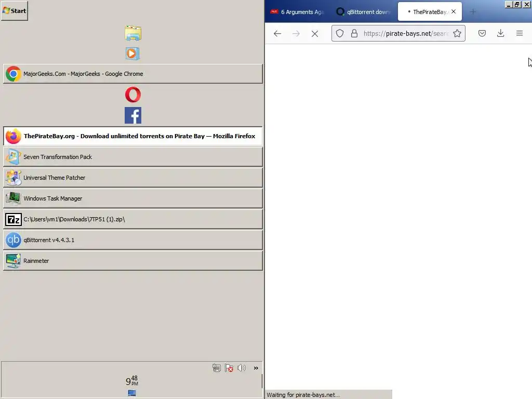Open the Windows Media Player icon
The width and height of the screenshot is (532, 399).
[132, 54]
